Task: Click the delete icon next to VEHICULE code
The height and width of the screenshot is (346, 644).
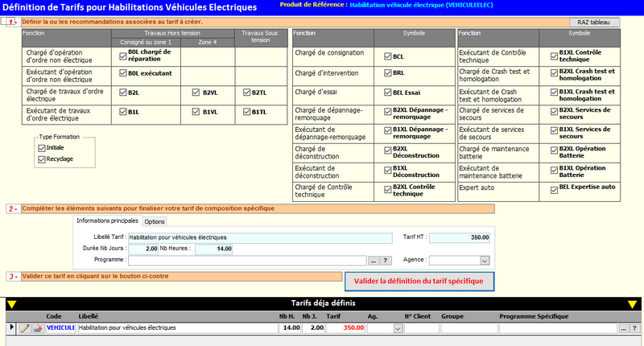Action: click(37, 328)
